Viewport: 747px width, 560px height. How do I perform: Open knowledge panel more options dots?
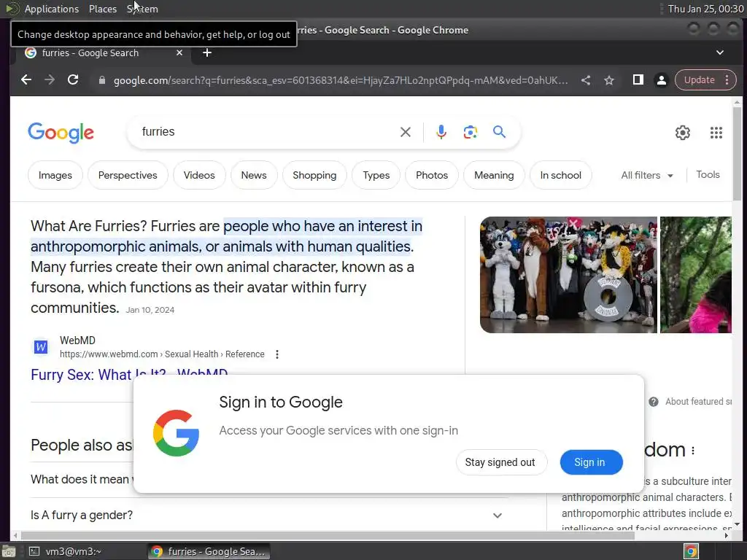(693, 451)
